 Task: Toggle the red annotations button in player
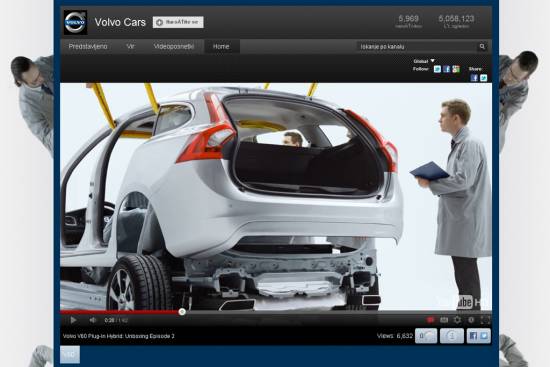click(430, 320)
